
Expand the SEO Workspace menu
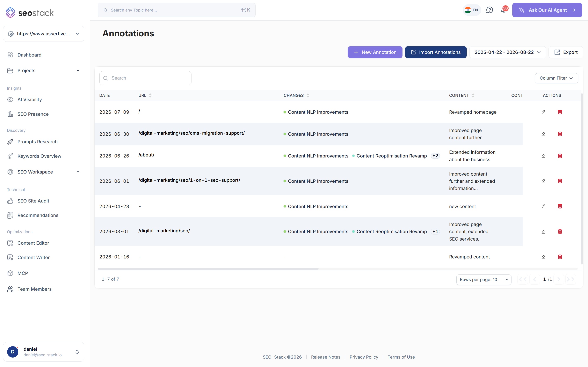tap(44, 172)
